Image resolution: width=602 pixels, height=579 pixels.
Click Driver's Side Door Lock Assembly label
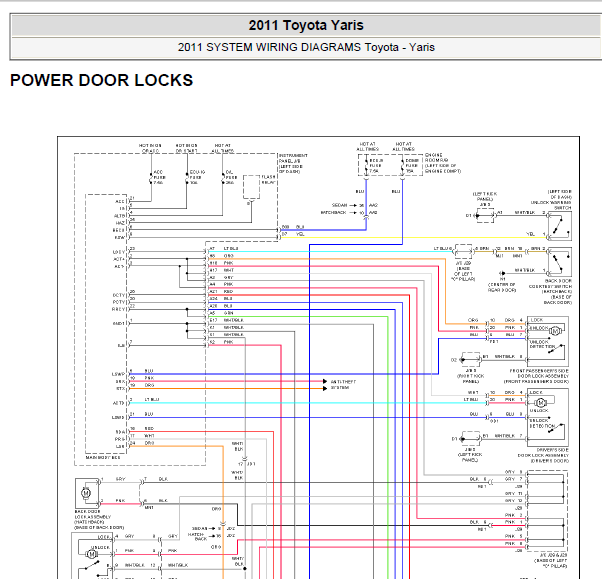click(543, 455)
